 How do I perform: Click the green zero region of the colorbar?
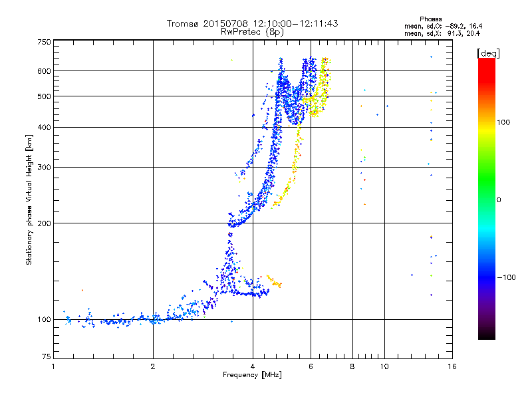[487, 199]
